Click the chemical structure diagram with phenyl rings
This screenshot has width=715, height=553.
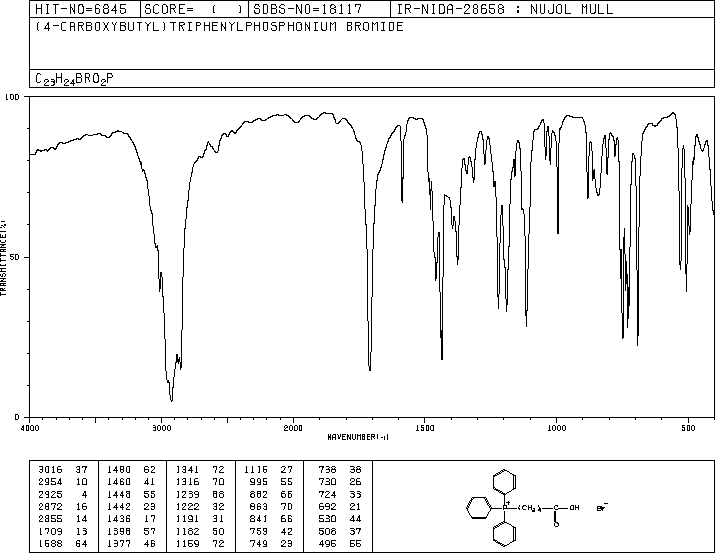[x=537, y=507]
